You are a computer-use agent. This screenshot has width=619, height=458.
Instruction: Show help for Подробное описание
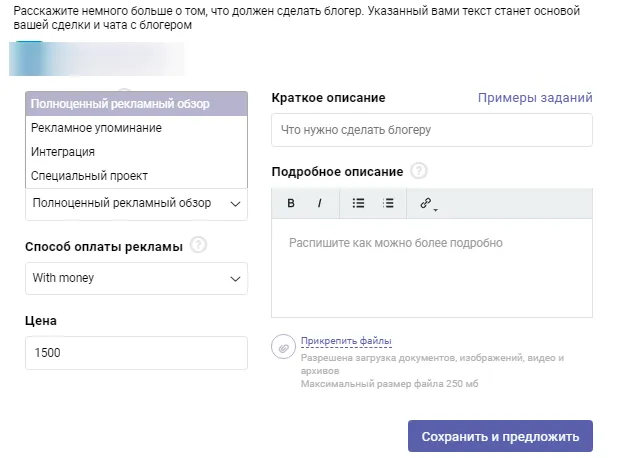pyautogui.click(x=418, y=171)
